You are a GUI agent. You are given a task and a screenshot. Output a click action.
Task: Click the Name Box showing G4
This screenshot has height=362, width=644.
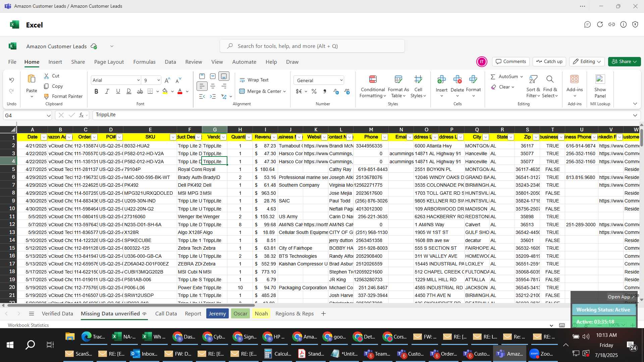(27, 115)
